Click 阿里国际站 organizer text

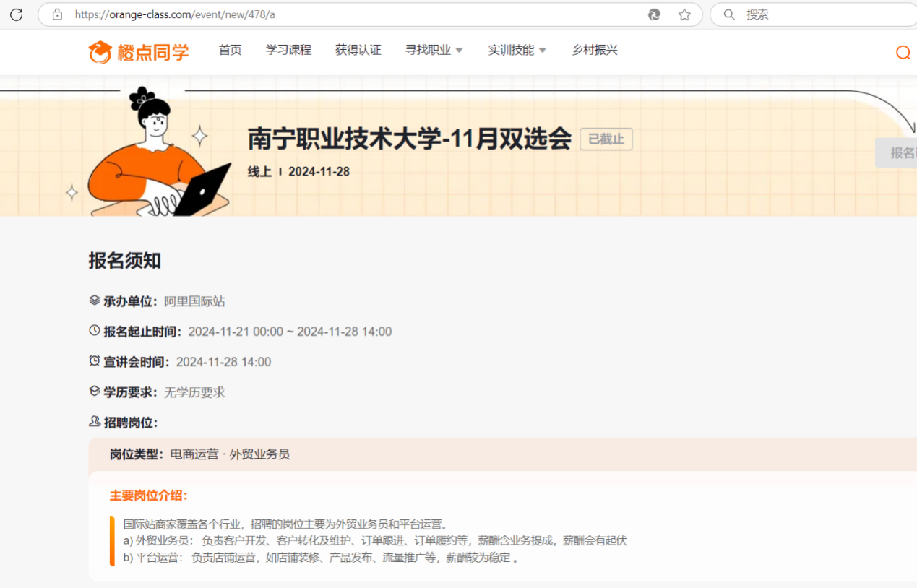click(x=194, y=301)
